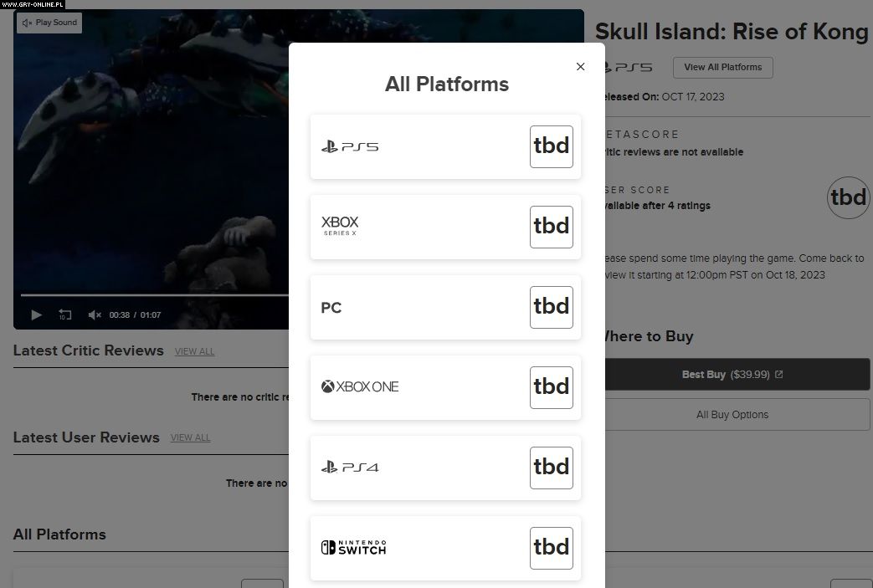Click the Xbox Series X logo
The image size is (873, 588).
click(340, 225)
